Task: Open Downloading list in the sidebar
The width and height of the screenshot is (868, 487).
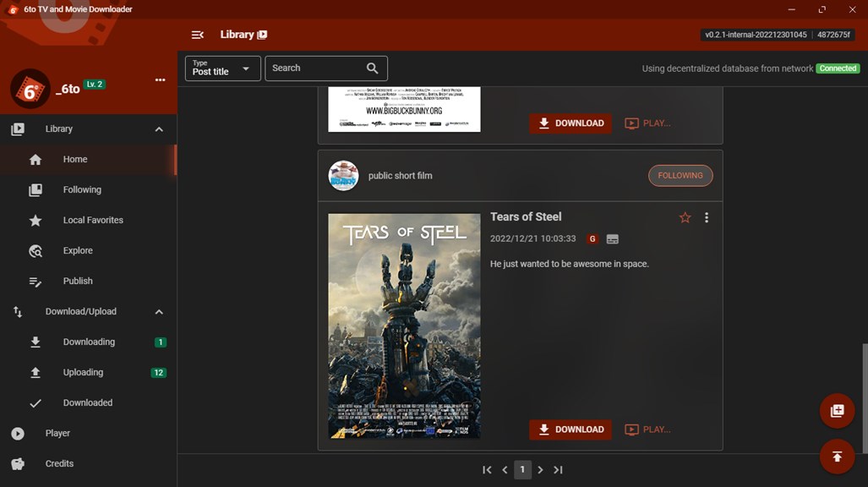Action: tap(88, 342)
